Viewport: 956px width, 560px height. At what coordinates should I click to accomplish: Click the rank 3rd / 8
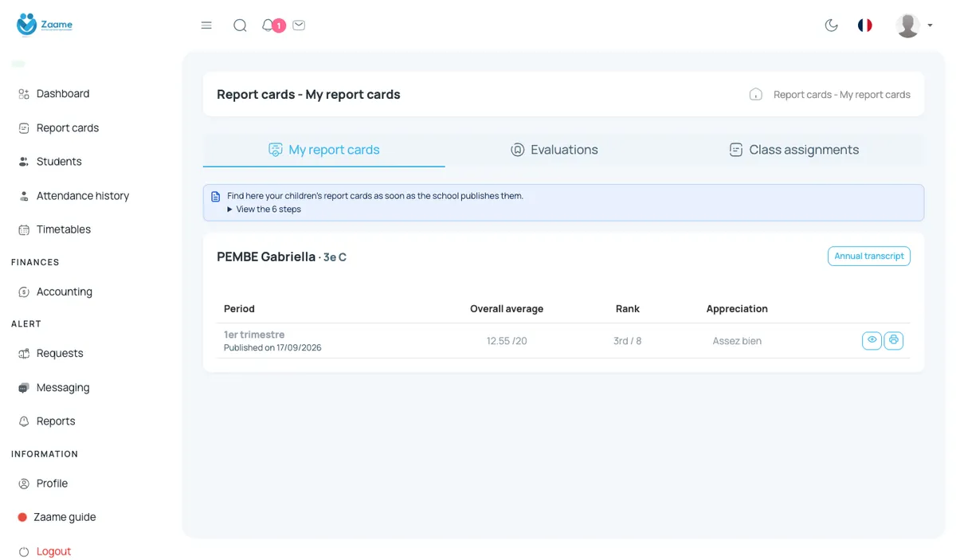pos(628,341)
